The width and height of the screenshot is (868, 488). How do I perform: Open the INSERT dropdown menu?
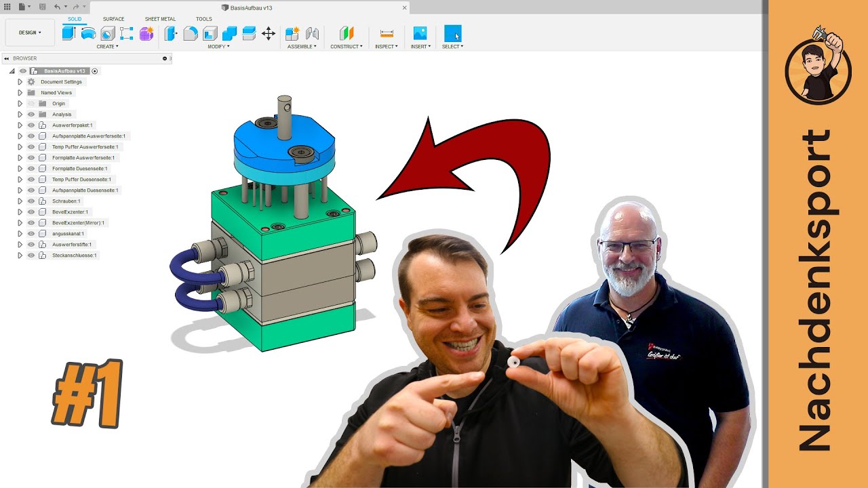click(x=420, y=47)
